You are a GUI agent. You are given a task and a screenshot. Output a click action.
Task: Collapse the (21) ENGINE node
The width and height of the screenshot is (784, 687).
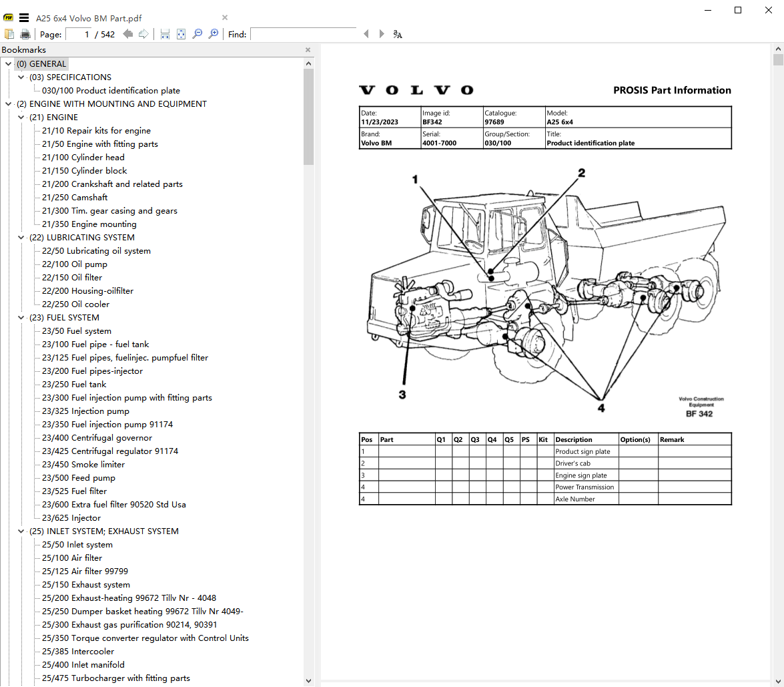tap(21, 117)
